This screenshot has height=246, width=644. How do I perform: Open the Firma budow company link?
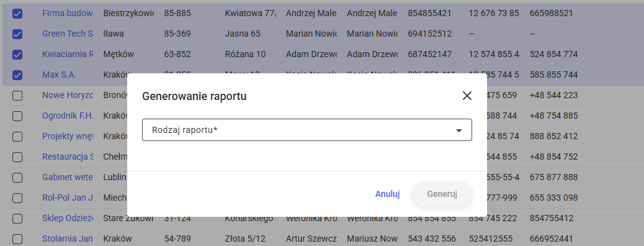pyautogui.click(x=68, y=13)
